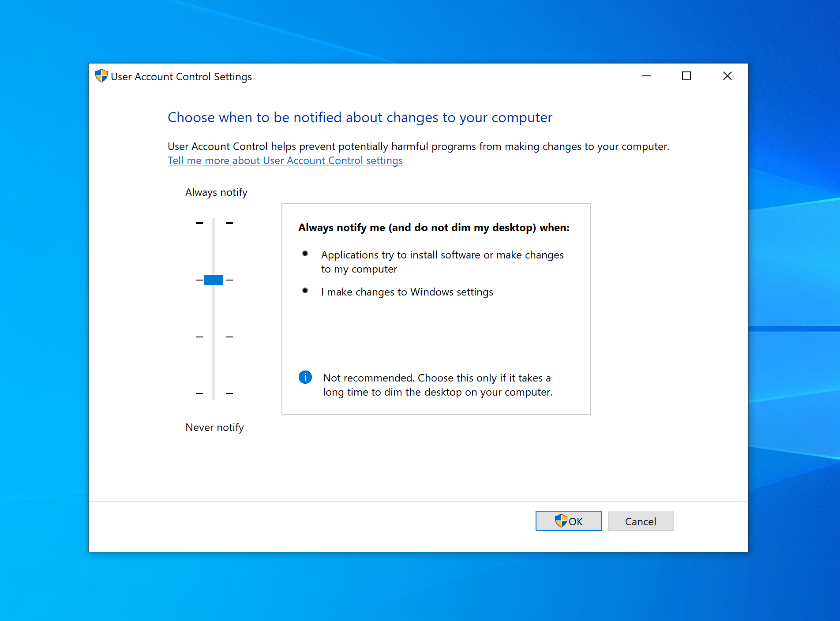The height and width of the screenshot is (621, 840).
Task: Open the 'Tell me more' UAC link
Action: (x=285, y=161)
